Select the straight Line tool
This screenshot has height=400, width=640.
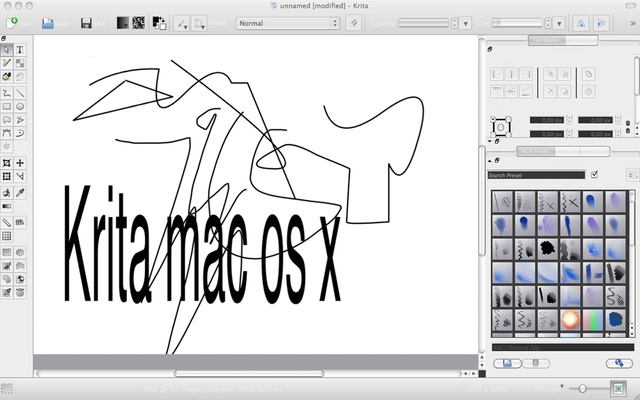point(20,93)
